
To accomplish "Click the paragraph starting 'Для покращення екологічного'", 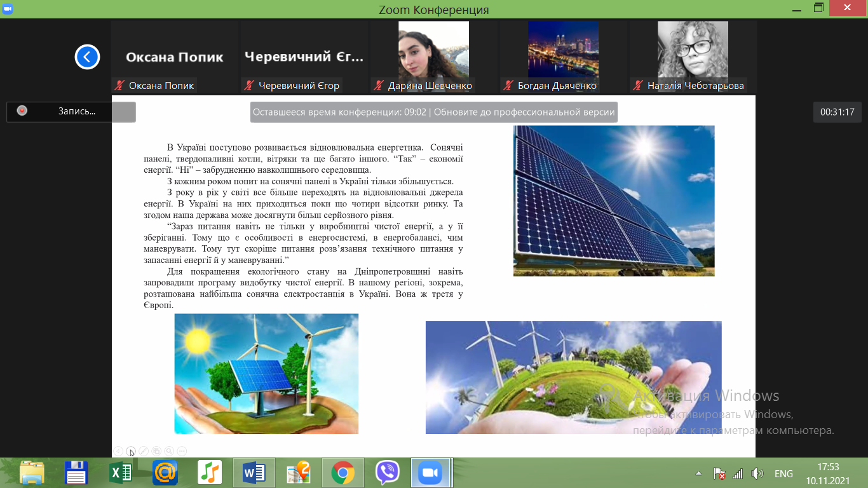I will [x=304, y=288].
